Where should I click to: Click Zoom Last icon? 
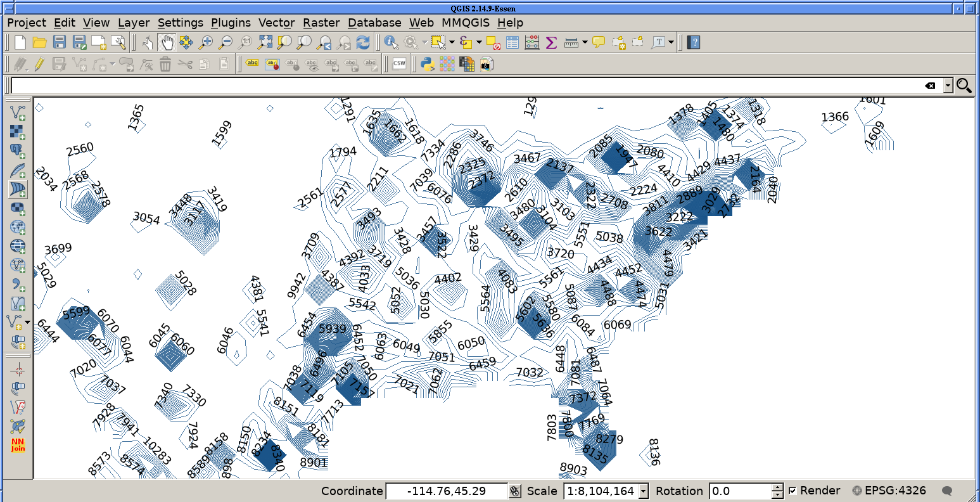(x=324, y=42)
